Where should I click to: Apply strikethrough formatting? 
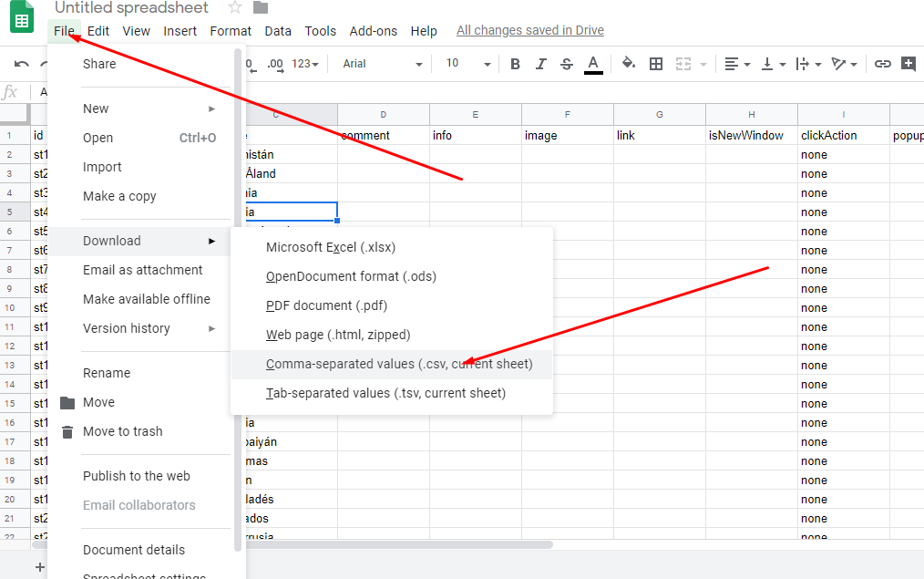[567, 64]
